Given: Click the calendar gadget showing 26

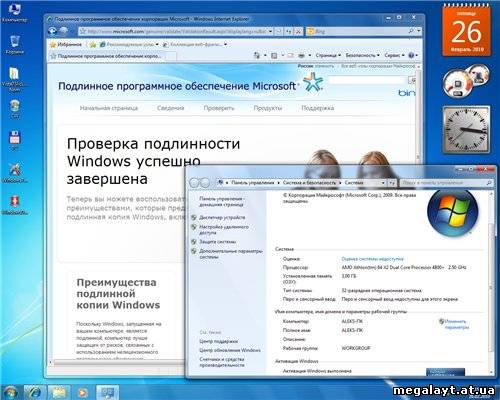Looking at the screenshot, I should click(466, 31).
